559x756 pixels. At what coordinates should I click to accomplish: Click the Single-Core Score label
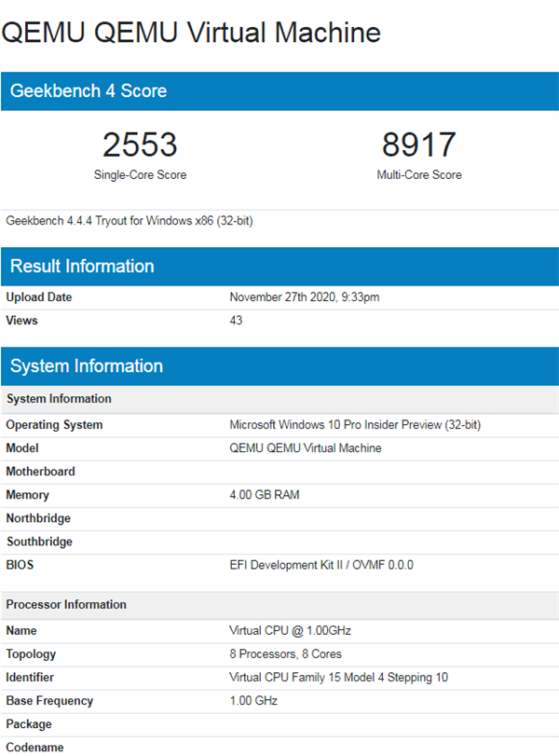point(140,175)
